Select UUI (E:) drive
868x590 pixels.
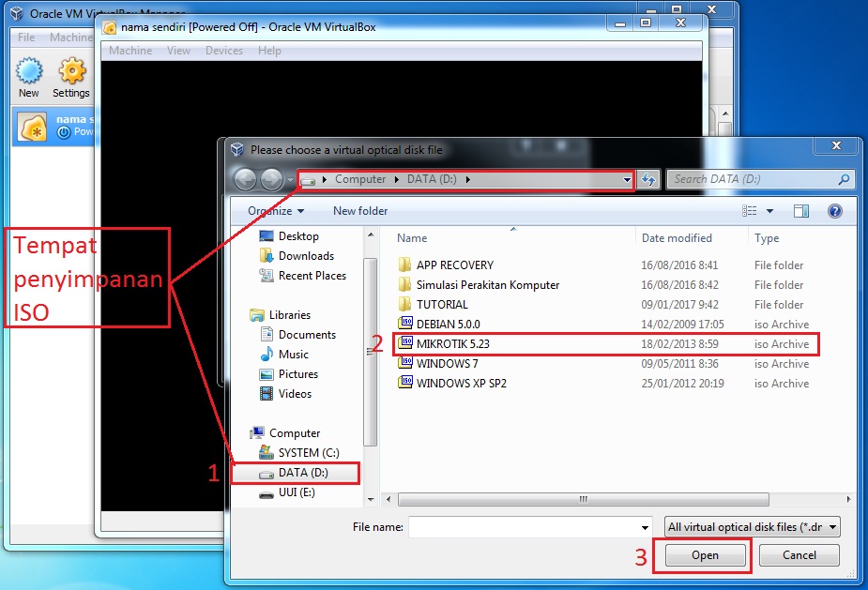click(x=297, y=492)
